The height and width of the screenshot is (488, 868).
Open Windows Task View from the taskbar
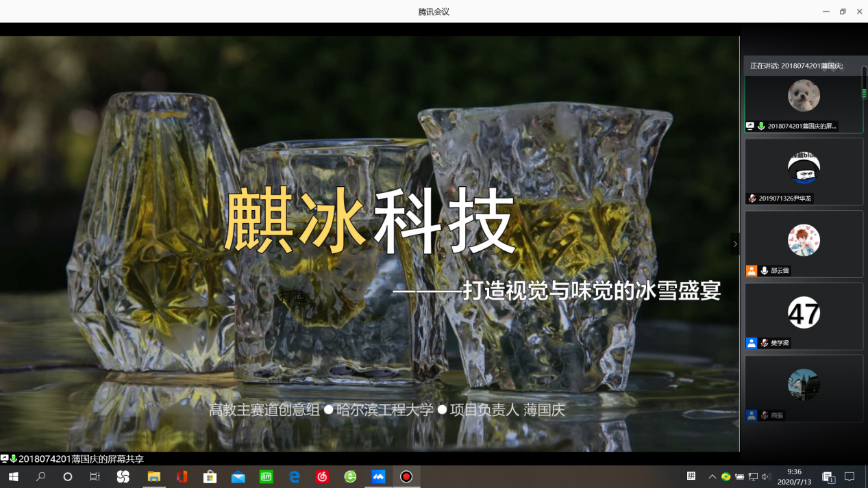pyautogui.click(x=95, y=476)
